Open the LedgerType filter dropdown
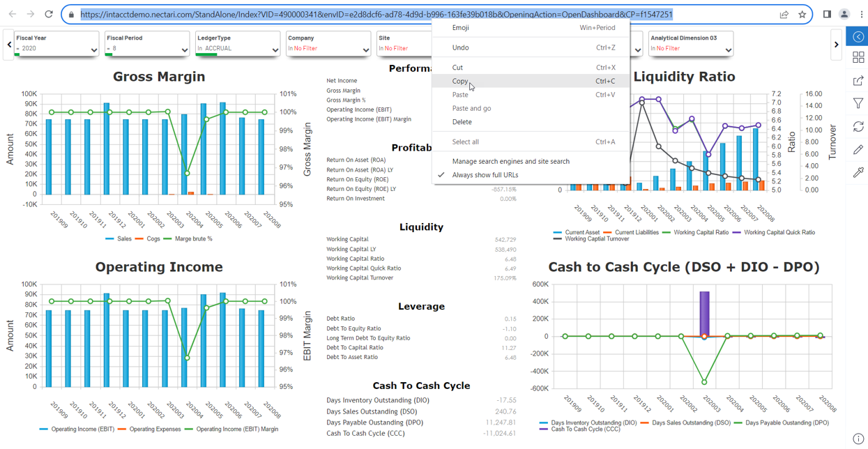Image resolution: width=868 pixels, height=449 pixels. [x=275, y=50]
